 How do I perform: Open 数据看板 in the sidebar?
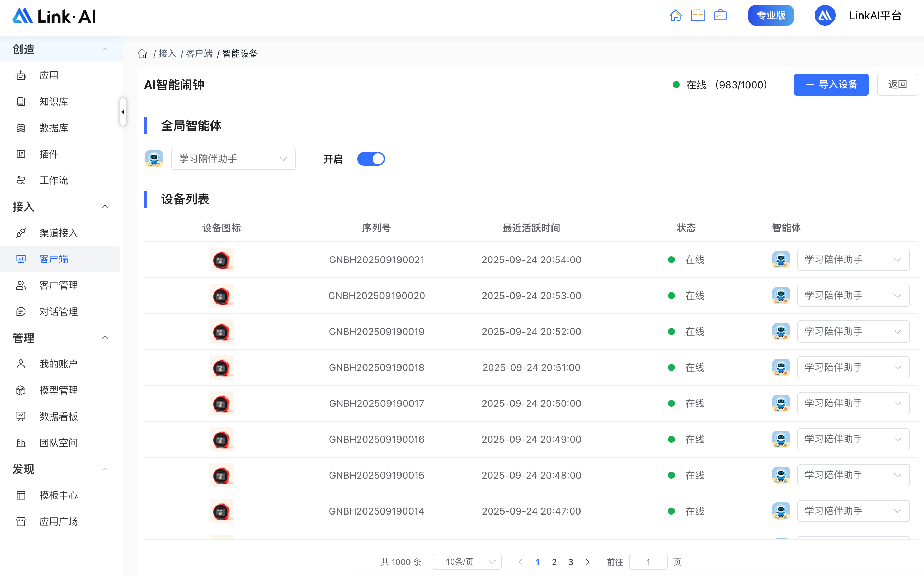click(x=58, y=416)
